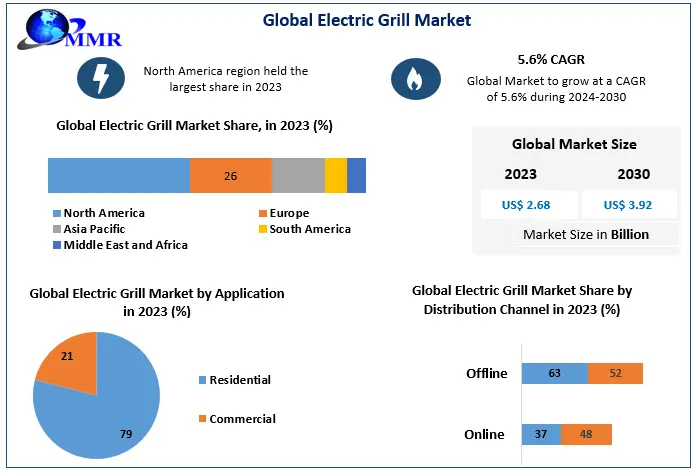Select the gray Asia Pacific bar segment
The width and height of the screenshot is (695, 474).
point(298,176)
